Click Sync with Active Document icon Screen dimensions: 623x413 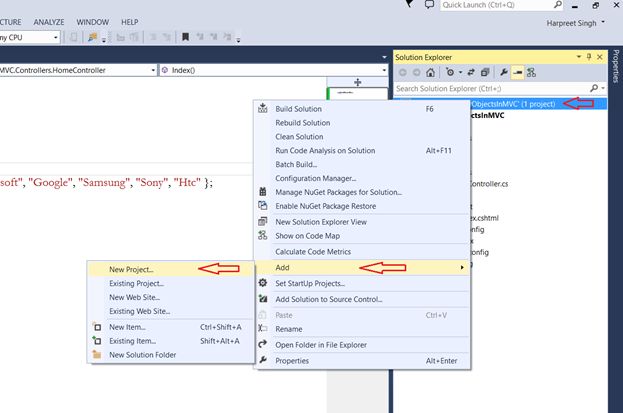coord(471,72)
